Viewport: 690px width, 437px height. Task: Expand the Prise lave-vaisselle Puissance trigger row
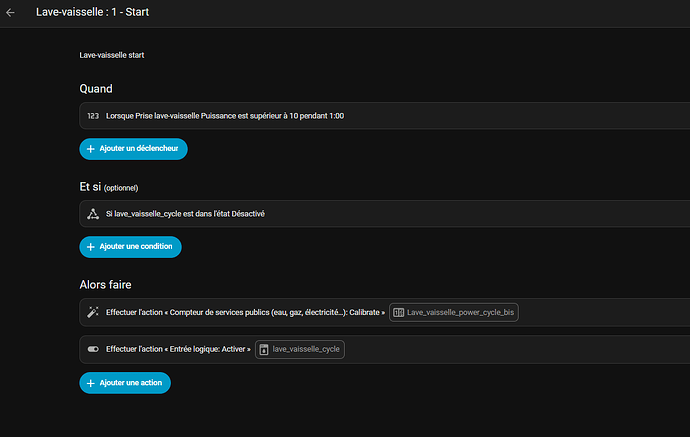point(385,116)
